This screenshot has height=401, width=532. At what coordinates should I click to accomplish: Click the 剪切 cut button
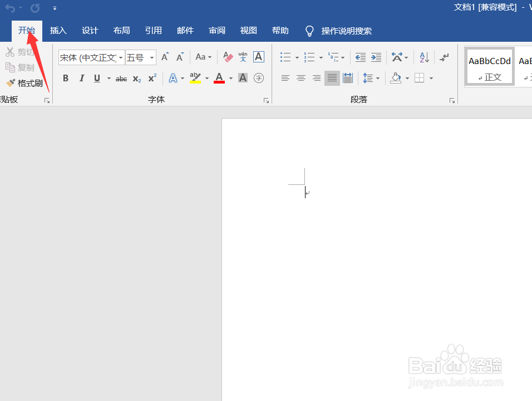(19, 52)
